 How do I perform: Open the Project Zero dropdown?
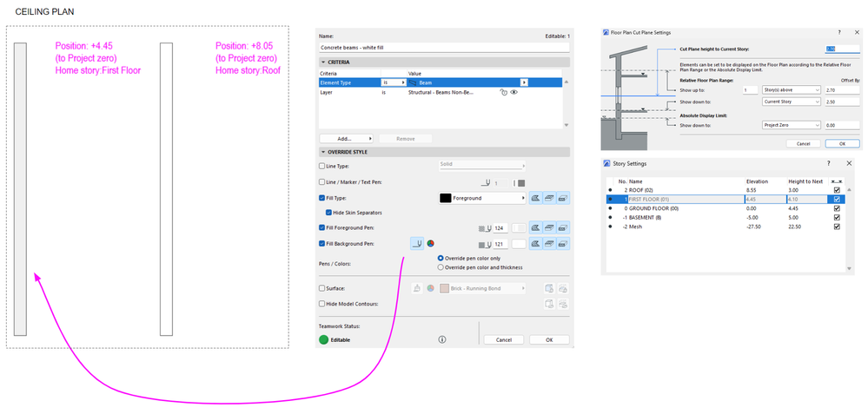tap(791, 126)
